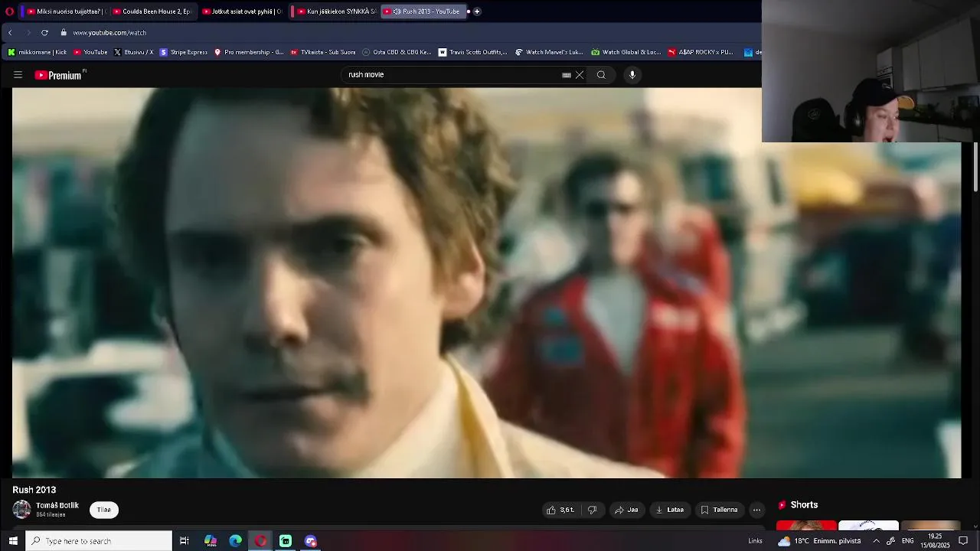Like the Rush 2013 video
The image size is (980, 551).
tap(560, 510)
